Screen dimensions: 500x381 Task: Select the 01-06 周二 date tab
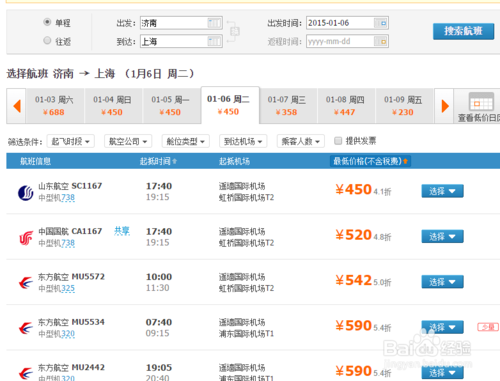click(x=229, y=105)
